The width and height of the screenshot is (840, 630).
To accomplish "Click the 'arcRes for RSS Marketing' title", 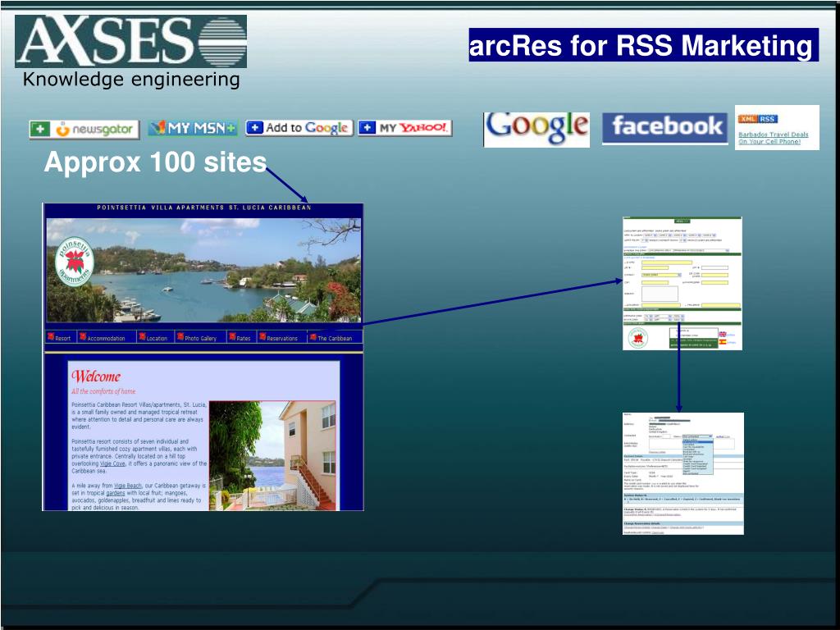I will [x=641, y=45].
